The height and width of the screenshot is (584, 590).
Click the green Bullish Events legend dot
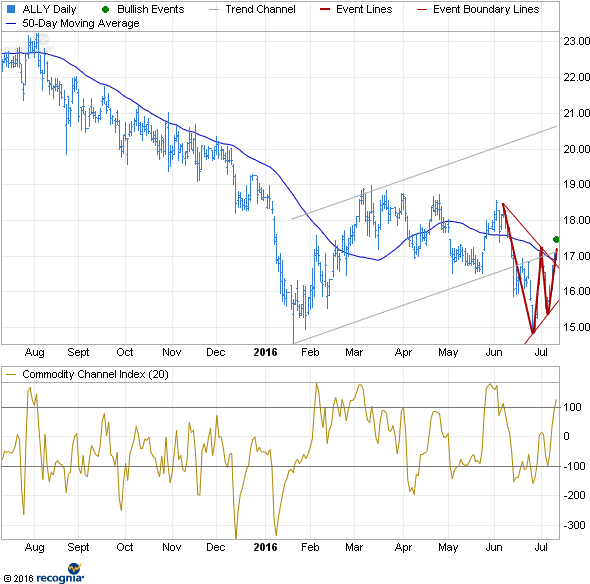coord(106,9)
